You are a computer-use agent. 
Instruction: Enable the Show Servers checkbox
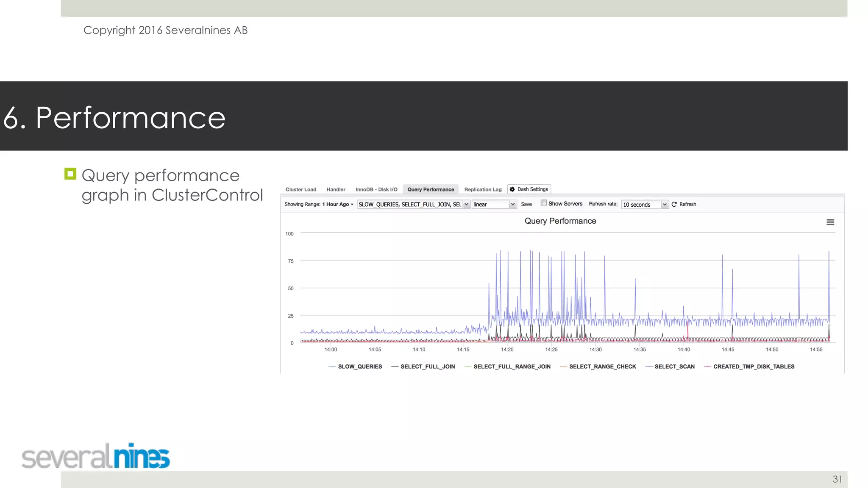coord(544,203)
